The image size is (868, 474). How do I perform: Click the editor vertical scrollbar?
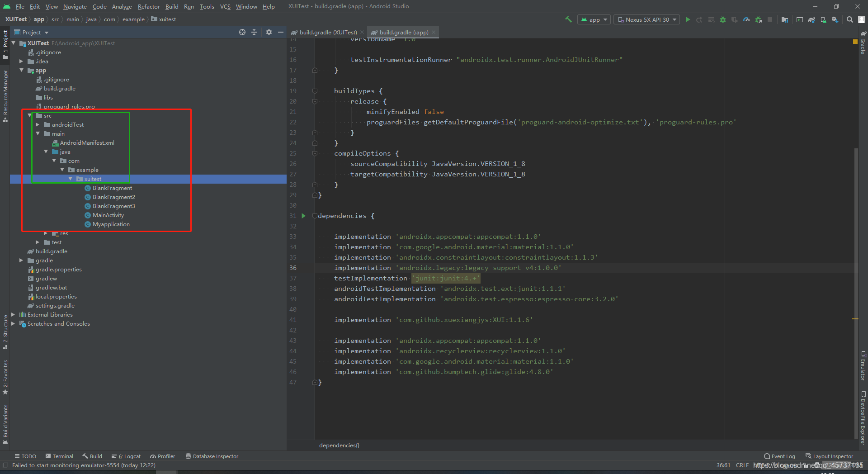coord(855,294)
